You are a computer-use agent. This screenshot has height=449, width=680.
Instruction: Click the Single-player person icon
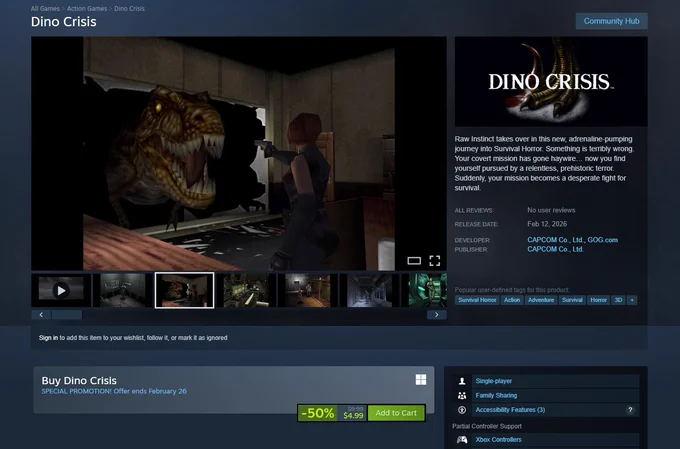click(462, 381)
